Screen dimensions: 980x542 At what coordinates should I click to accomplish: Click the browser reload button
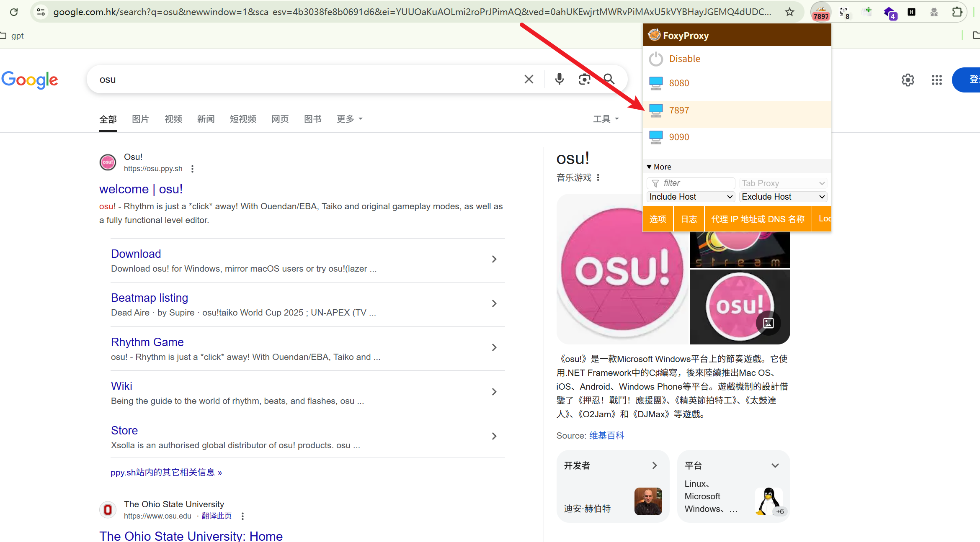click(x=14, y=12)
